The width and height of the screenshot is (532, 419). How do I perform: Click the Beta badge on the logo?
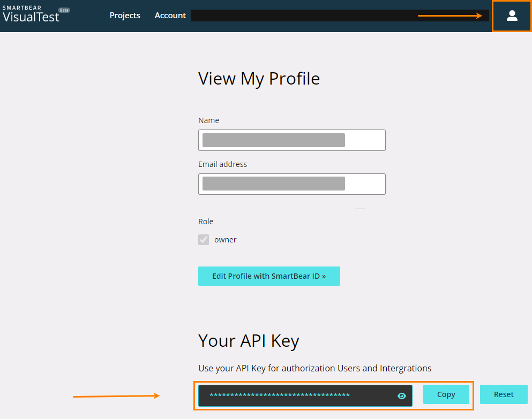tap(65, 9)
